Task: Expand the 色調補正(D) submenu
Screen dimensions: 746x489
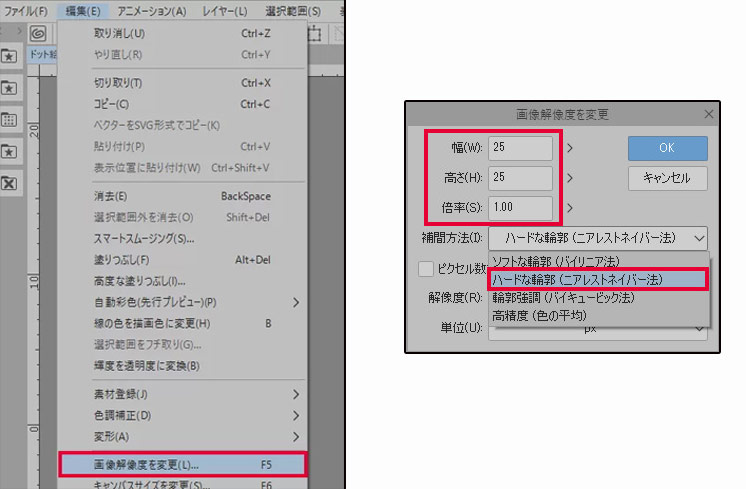Action: [180, 415]
